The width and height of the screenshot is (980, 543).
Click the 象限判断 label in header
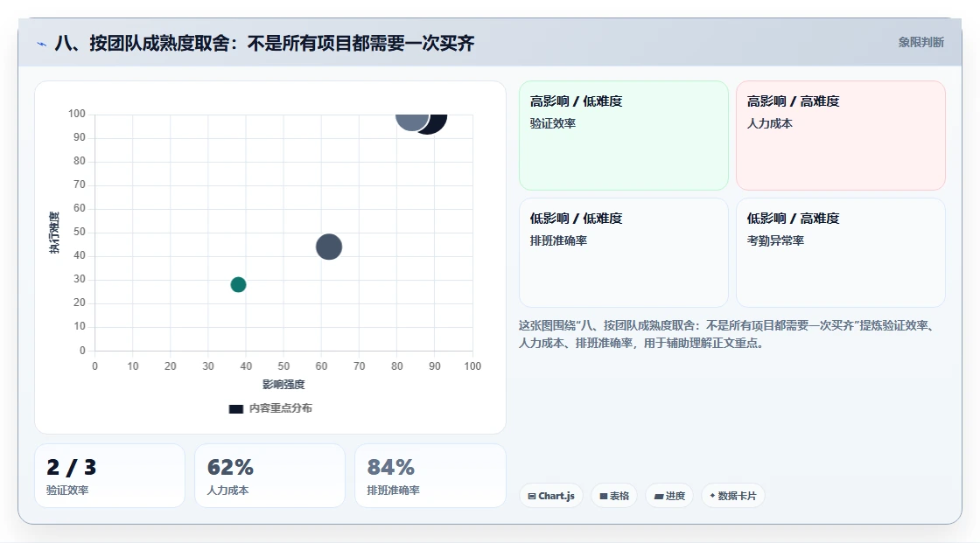920,43
